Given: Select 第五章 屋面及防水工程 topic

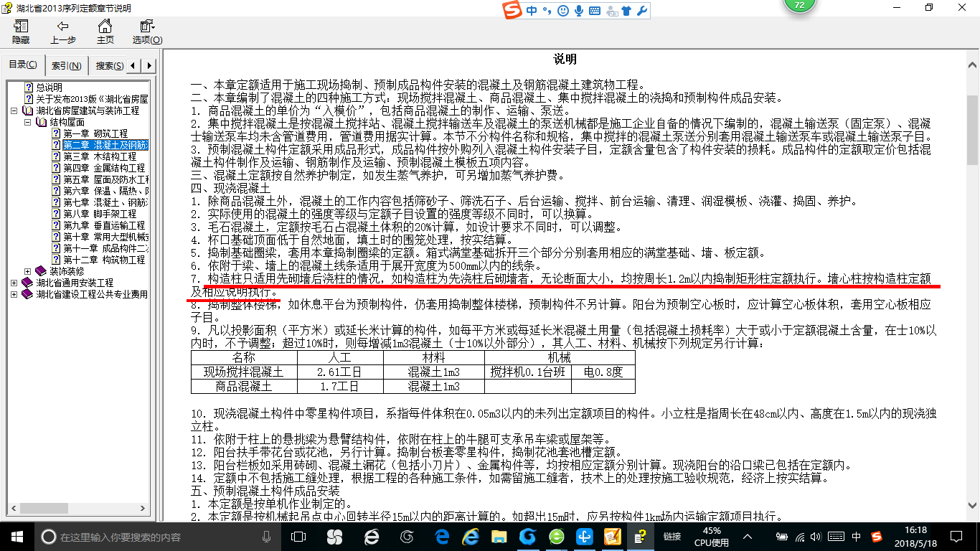Looking at the screenshot, I should (105, 179).
